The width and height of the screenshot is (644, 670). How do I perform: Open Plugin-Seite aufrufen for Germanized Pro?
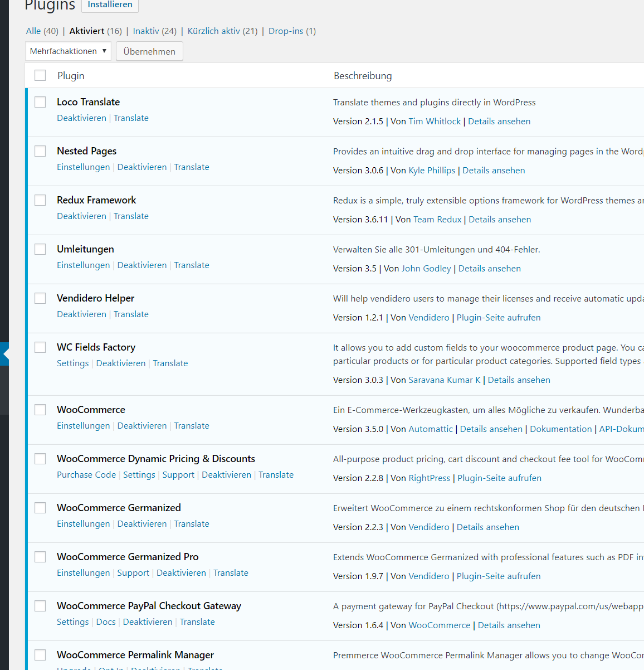pos(499,576)
